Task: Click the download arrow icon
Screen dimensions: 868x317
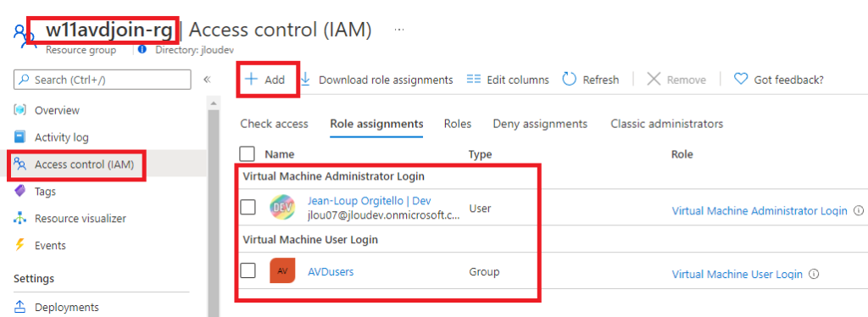Action: pos(305,79)
